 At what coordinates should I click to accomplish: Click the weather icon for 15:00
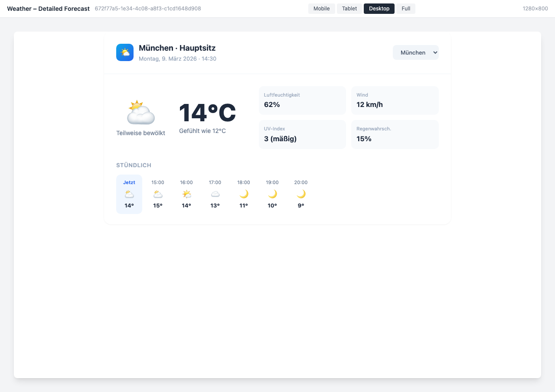[x=157, y=194]
